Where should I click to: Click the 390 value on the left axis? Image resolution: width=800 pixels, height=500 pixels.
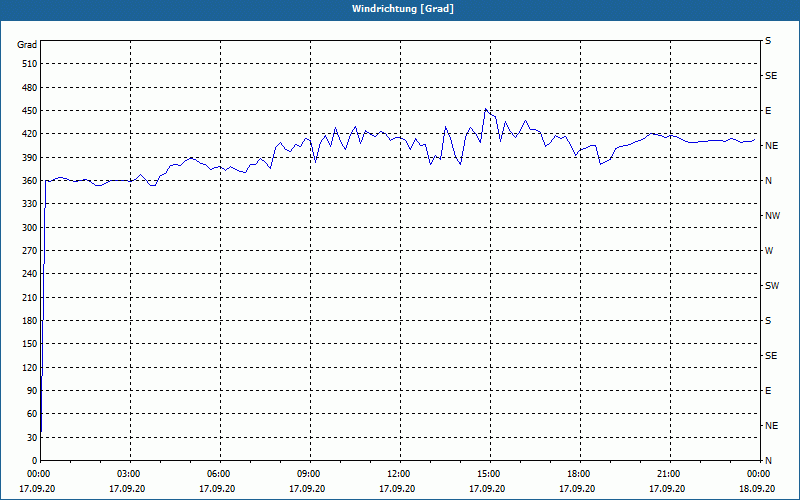pyautogui.click(x=30, y=158)
